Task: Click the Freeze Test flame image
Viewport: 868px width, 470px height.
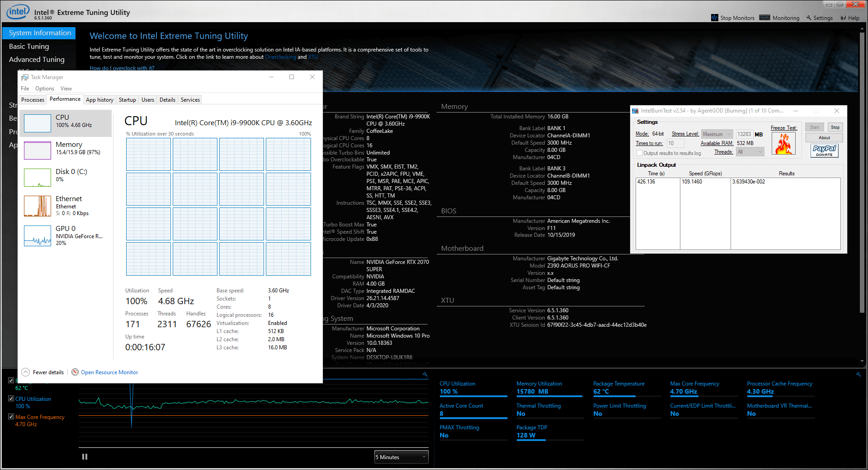Action: point(783,144)
